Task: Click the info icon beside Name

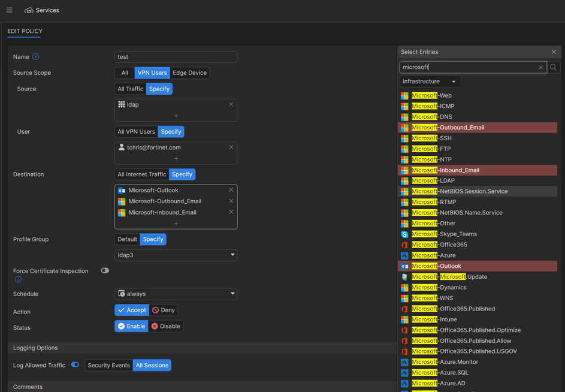Action: 35,57
